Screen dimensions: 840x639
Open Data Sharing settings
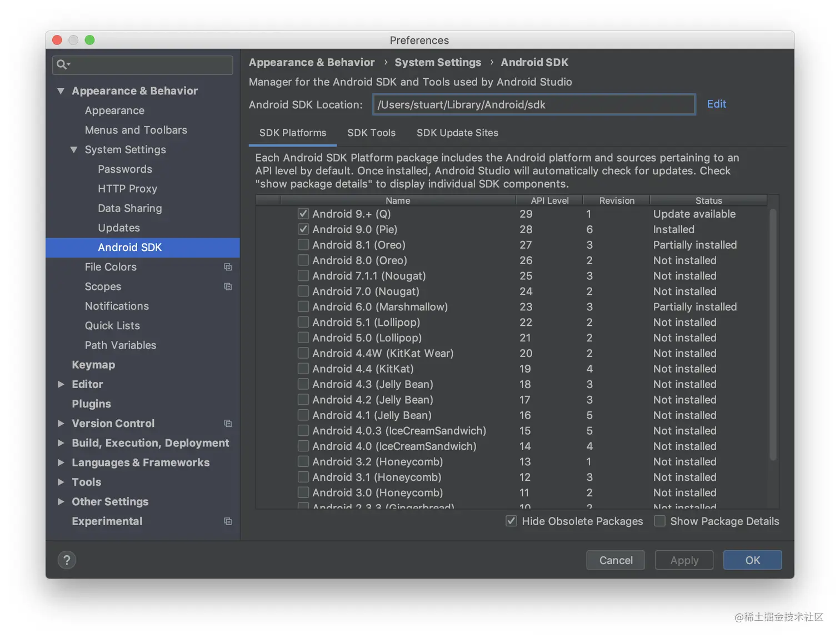point(130,208)
